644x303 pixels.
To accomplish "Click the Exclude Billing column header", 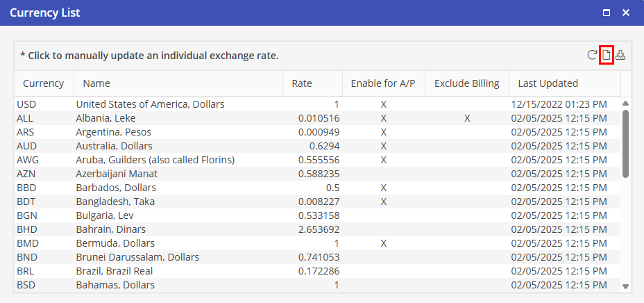I will click(466, 83).
